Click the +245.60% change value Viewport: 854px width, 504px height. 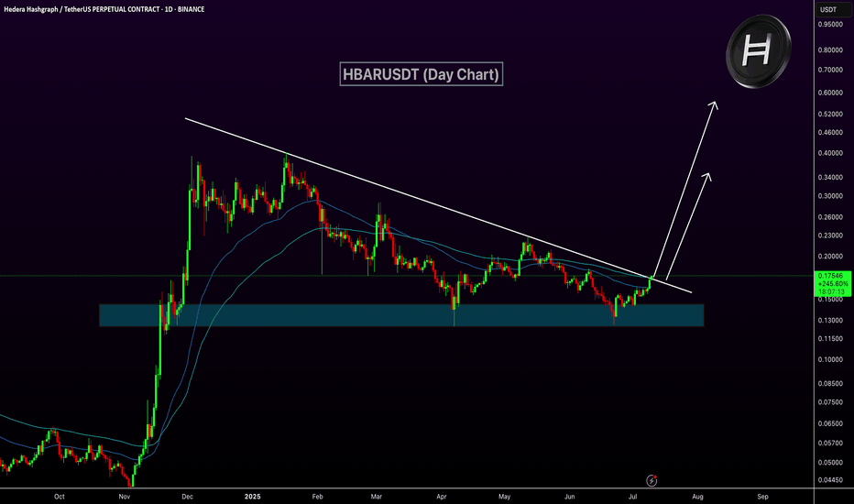(x=833, y=284)
